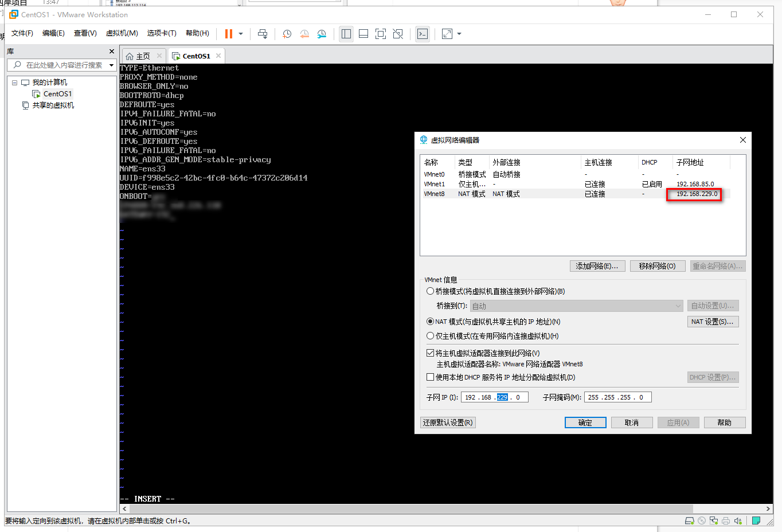Click the teal message log status icon
The width and height of the screenshot is (782, 532).
click(756, 521)
